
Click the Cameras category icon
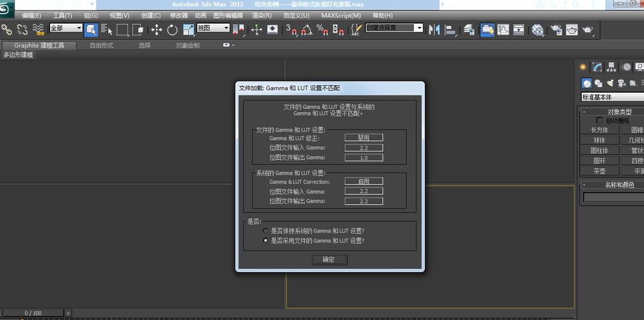coord(622,83)
